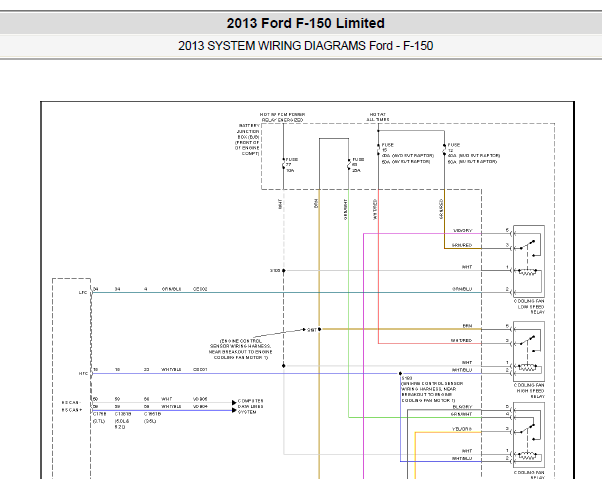This screenshot has height=479, width=602.
Task: Click the WHT/BLU label on the HFC line
Action: tap(171, 370)
